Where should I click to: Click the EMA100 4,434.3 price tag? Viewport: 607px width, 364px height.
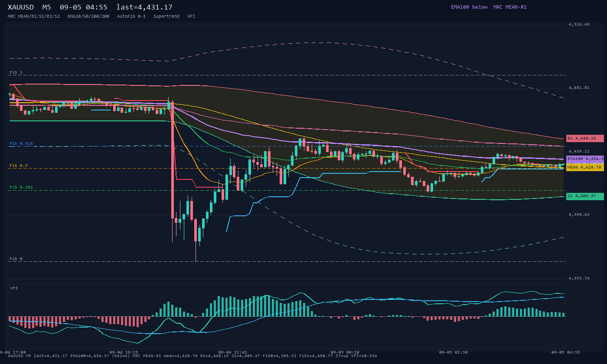click(585, 159)
